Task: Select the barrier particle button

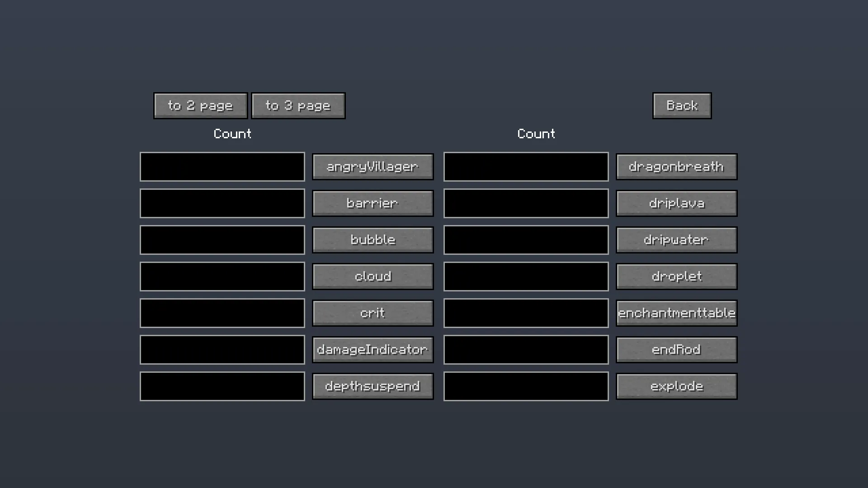Action: point(373,203)
